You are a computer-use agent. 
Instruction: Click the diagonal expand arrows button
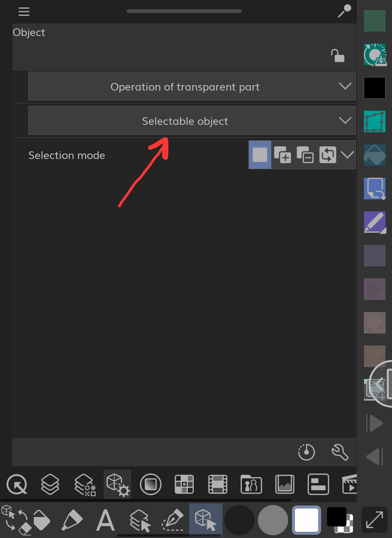click(374, 520)
